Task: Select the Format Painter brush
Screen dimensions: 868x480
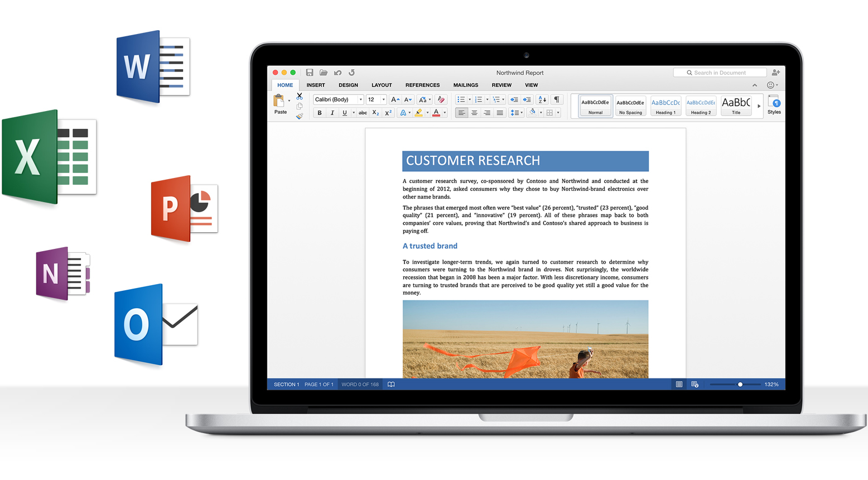Action: point(300,117)
